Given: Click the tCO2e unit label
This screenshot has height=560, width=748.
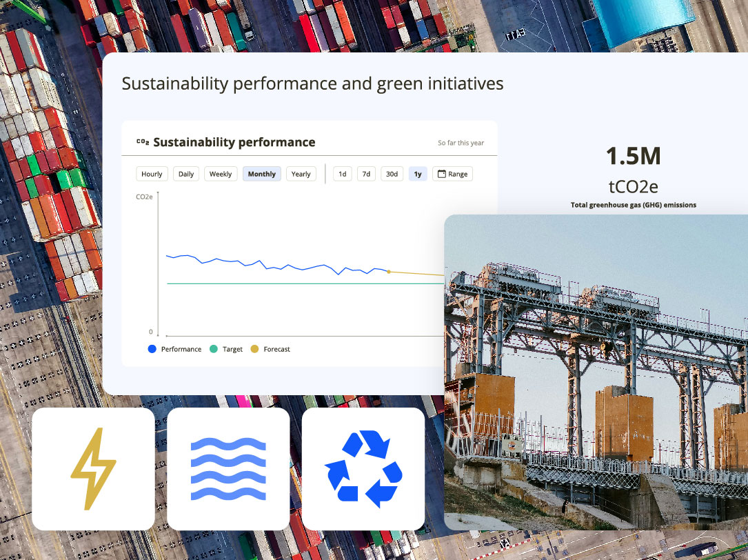Looking at the screenshot, I should pos(634,186).
